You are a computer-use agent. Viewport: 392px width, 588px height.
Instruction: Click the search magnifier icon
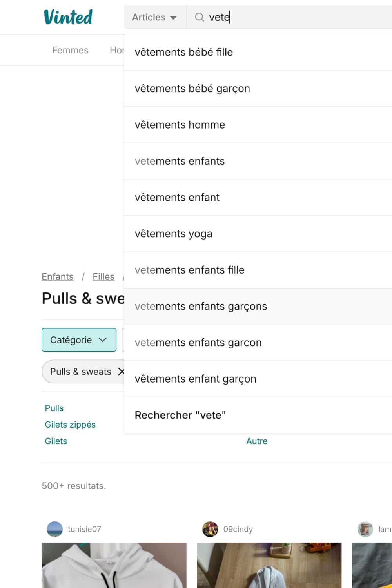(x=200, y=17)
